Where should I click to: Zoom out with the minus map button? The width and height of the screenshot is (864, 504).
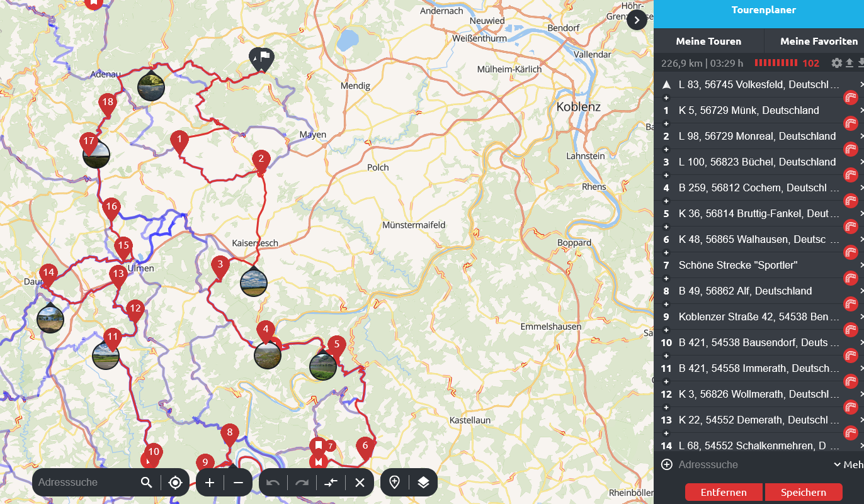[238, 483]
